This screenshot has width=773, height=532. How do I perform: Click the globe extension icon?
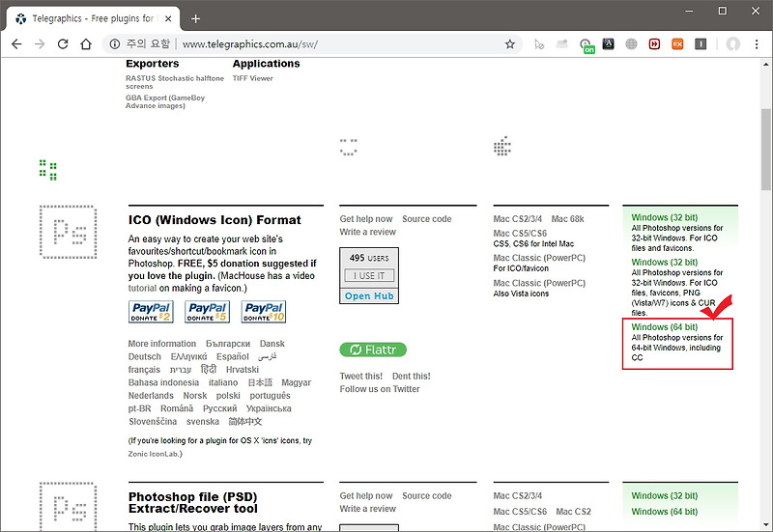click(631, 43)
